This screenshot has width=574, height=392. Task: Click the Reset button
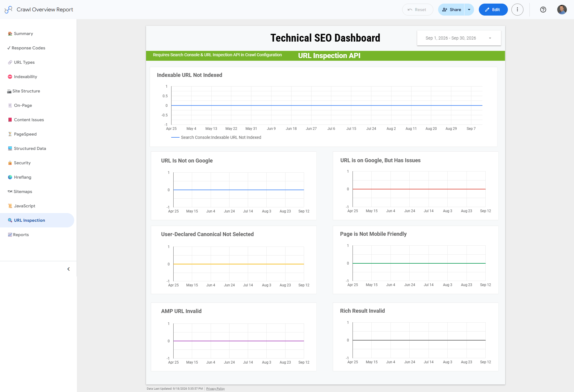[x=417, y=10]
